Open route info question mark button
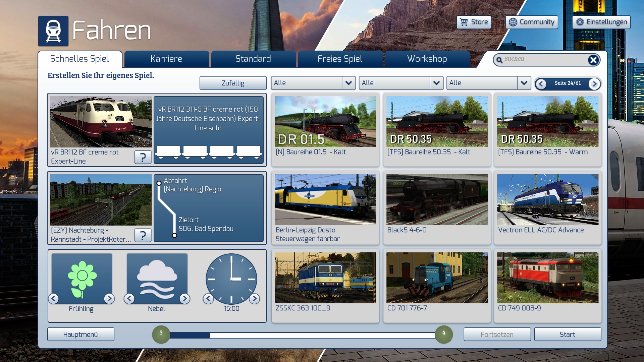The width and height of the screenshot is (644, 362). click(x=143, y=235)
